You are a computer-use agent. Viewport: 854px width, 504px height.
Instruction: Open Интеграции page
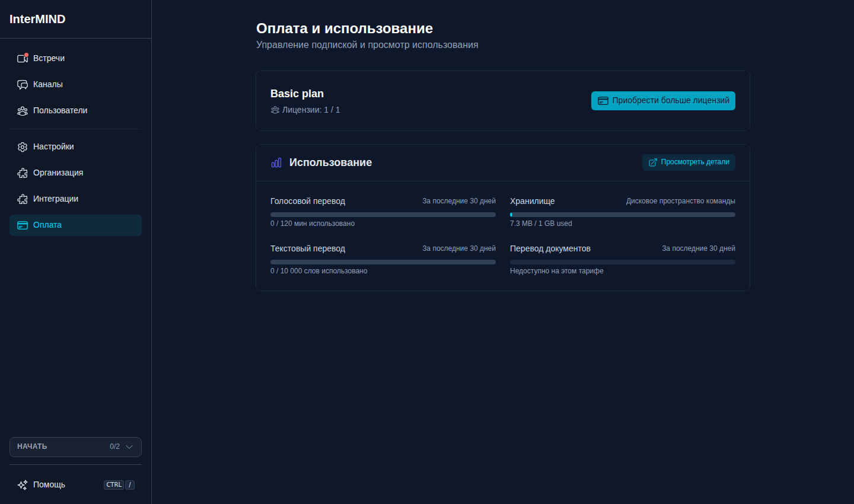[x=75, y=199]
